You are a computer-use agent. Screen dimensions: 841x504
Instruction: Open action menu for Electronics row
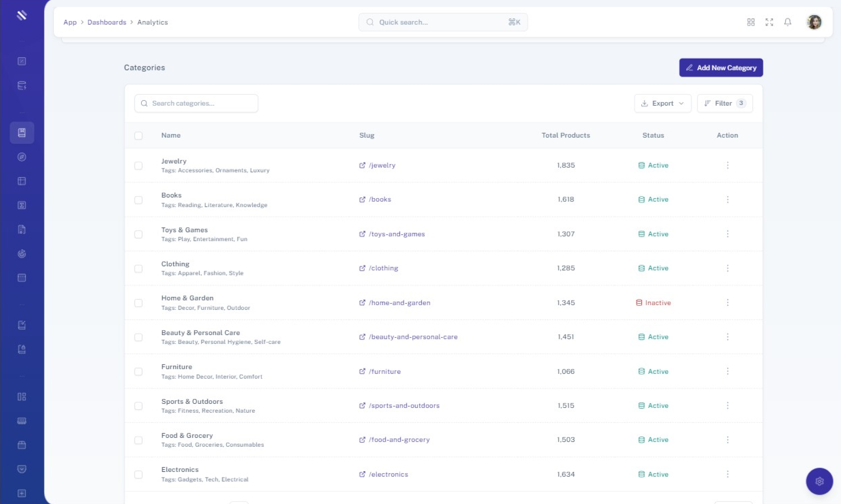pyautogui.click(x=727, y=474)
